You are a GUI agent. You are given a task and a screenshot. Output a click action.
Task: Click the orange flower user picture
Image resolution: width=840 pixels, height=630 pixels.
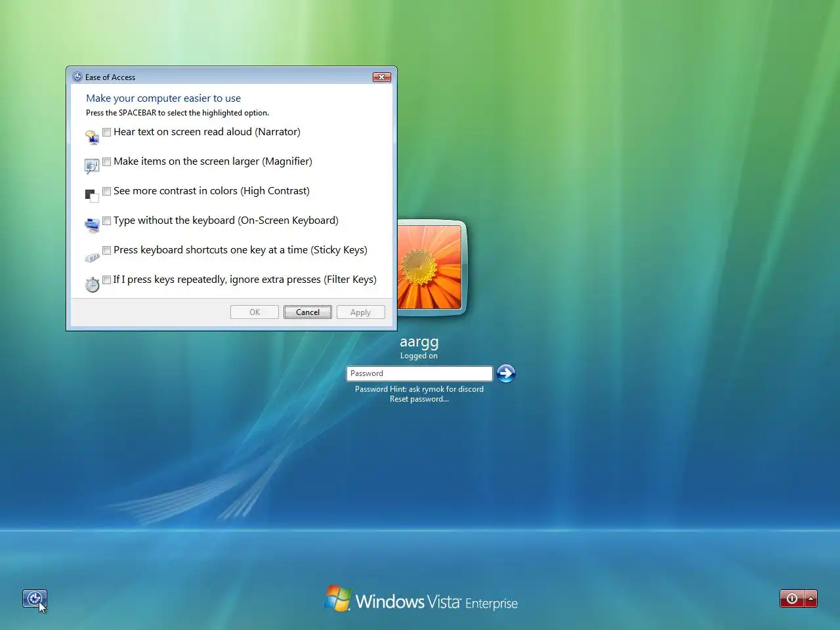tap(430, 267)
